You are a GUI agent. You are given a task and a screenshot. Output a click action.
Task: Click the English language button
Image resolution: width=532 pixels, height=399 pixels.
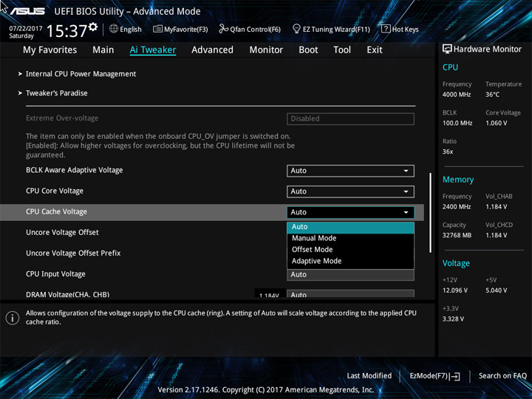[x=126, y=29]
